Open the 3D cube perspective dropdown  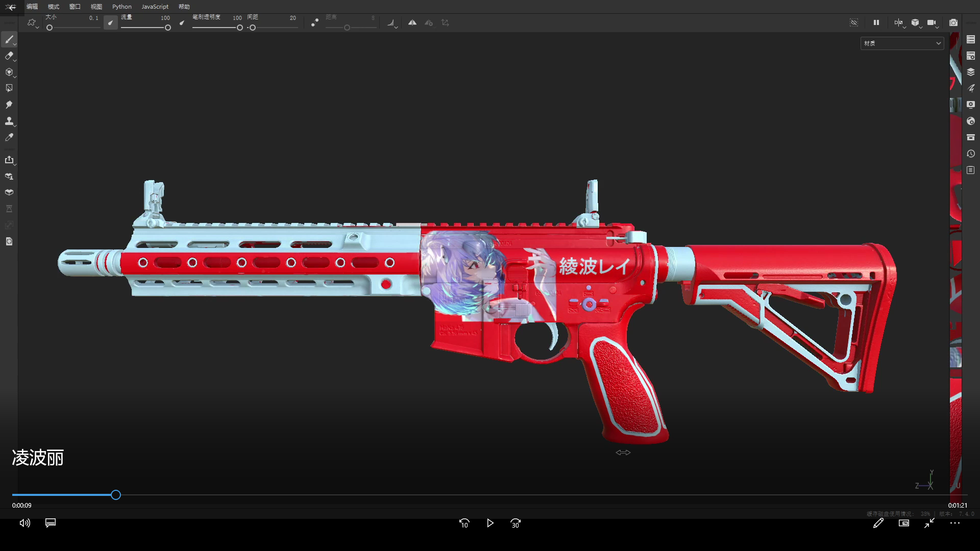916,23
